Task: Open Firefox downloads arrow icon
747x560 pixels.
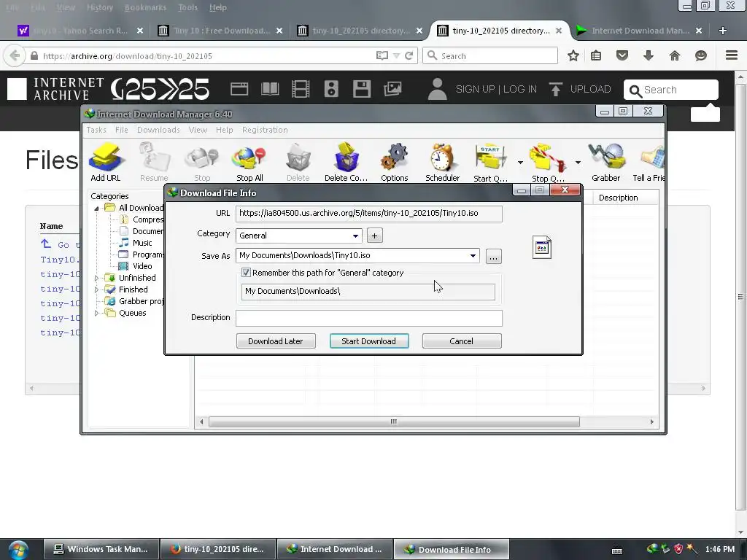Action: point(648,55)
